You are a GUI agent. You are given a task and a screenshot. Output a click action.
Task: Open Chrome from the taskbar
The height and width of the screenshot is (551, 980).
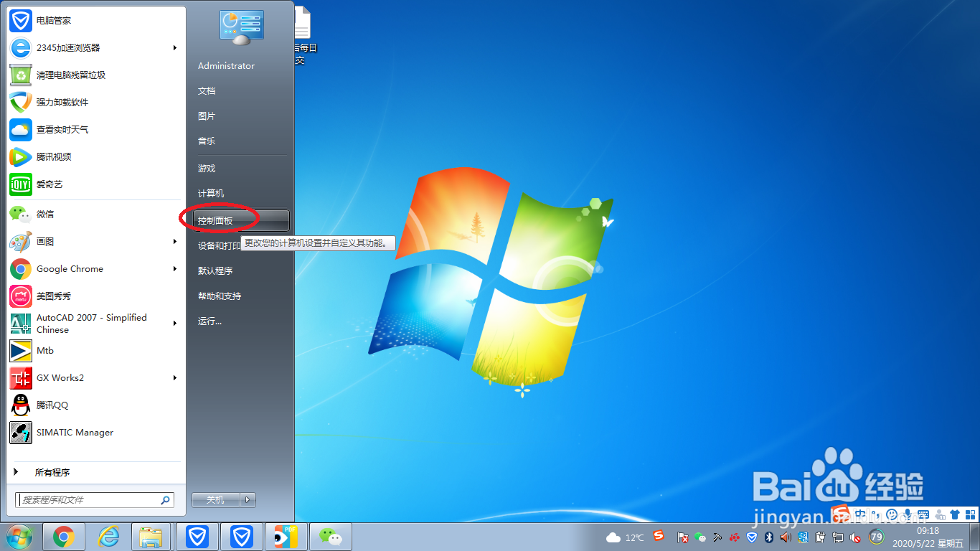click(x=64, y=537)
